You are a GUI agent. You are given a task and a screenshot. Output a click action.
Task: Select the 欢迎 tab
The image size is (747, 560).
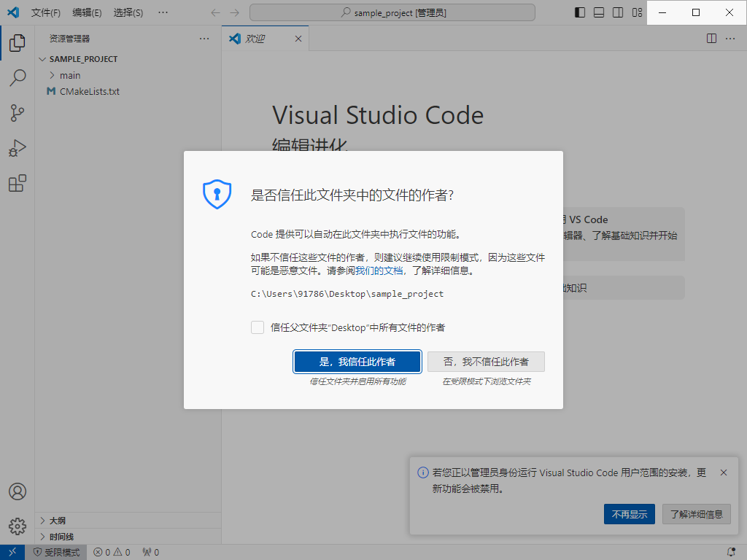coord(266,39)
